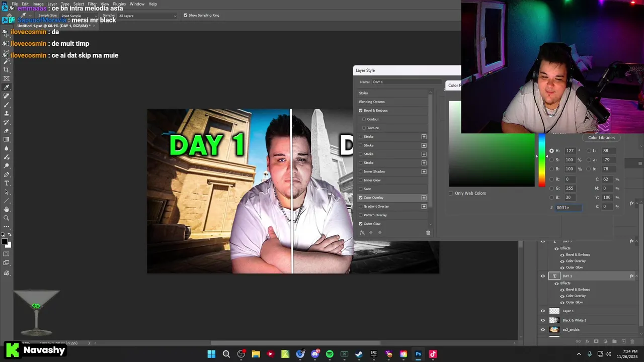Viewport: 644px width, 362px height.
Task: Select the H hue radio button
Action: point(551,151)
